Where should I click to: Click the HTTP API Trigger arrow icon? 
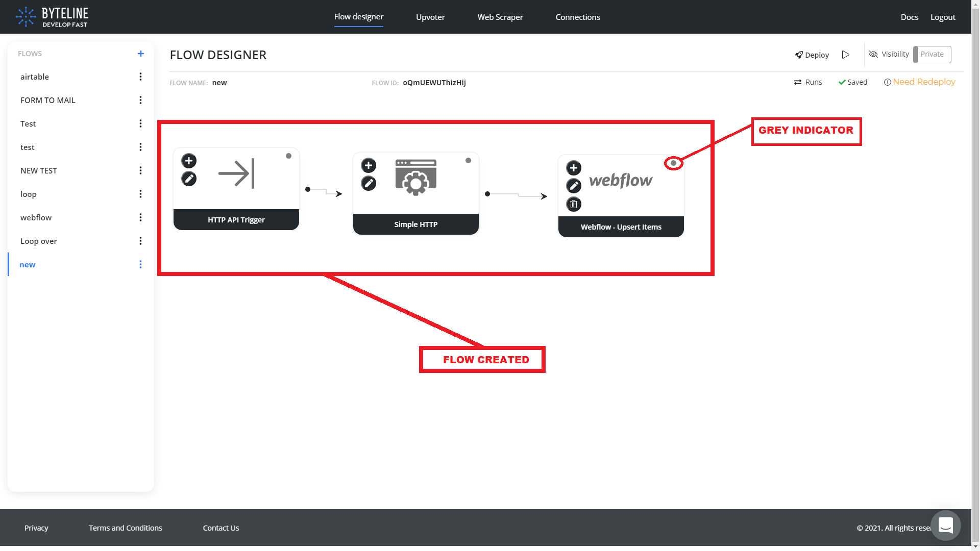(x=236, y=173)
